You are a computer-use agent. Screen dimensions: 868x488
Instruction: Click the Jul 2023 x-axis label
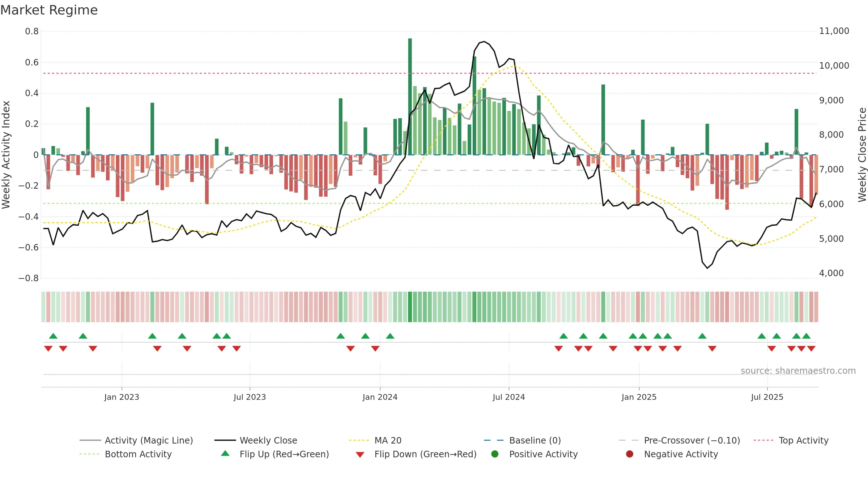pyautogui.click(x=250, y=397)
